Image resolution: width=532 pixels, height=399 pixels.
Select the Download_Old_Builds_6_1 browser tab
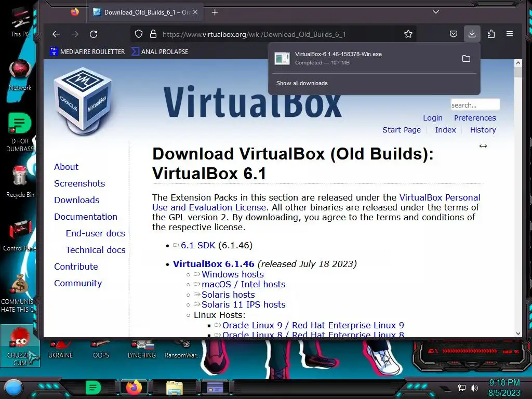tap(146, 12)
